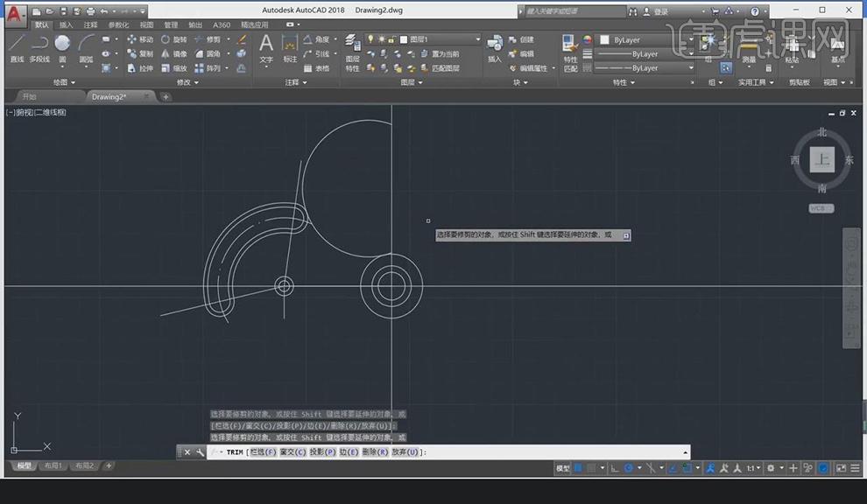This screenshot has height=504, width=867.
Task: Toggle hardware acceleration in status bar
Action: click(x=823, y=468)
